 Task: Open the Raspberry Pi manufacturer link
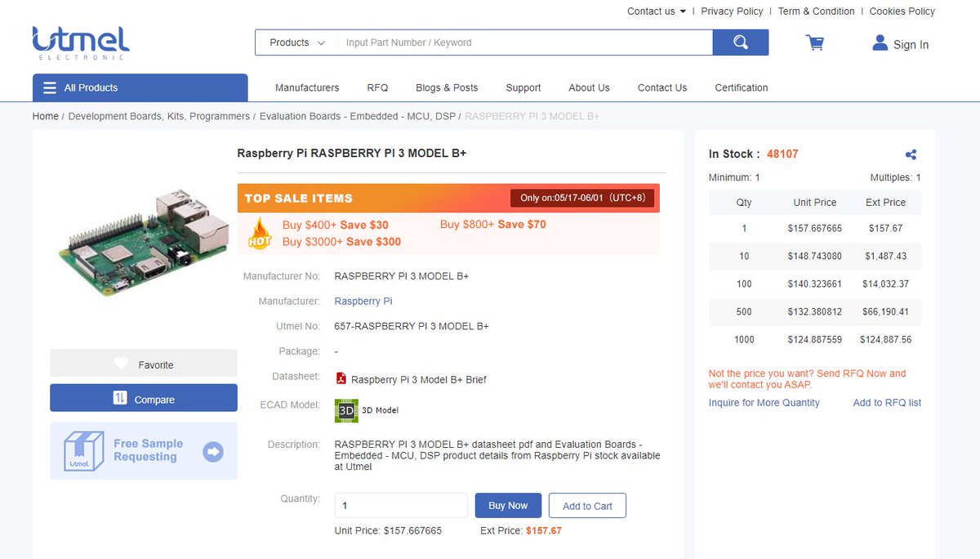363,301
